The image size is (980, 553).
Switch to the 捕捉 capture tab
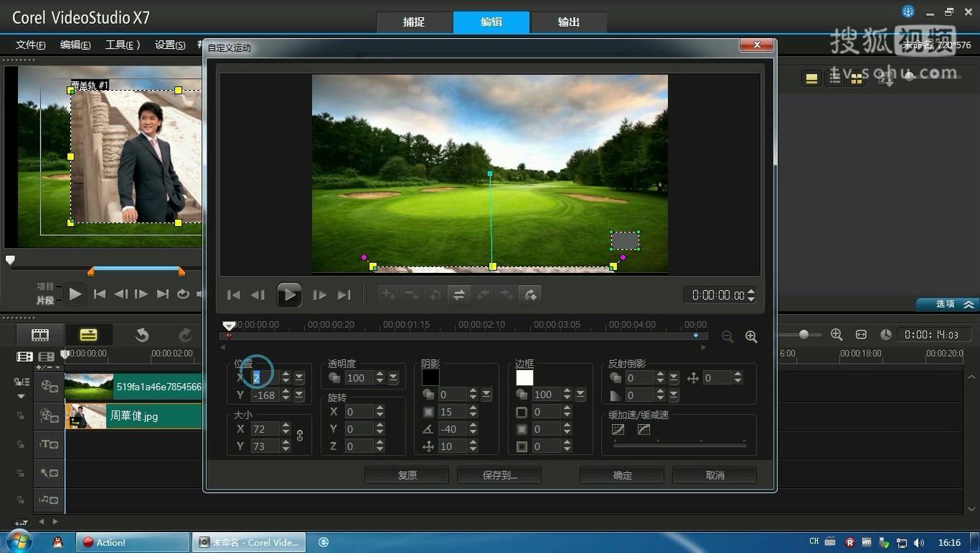tap(414, 22)
